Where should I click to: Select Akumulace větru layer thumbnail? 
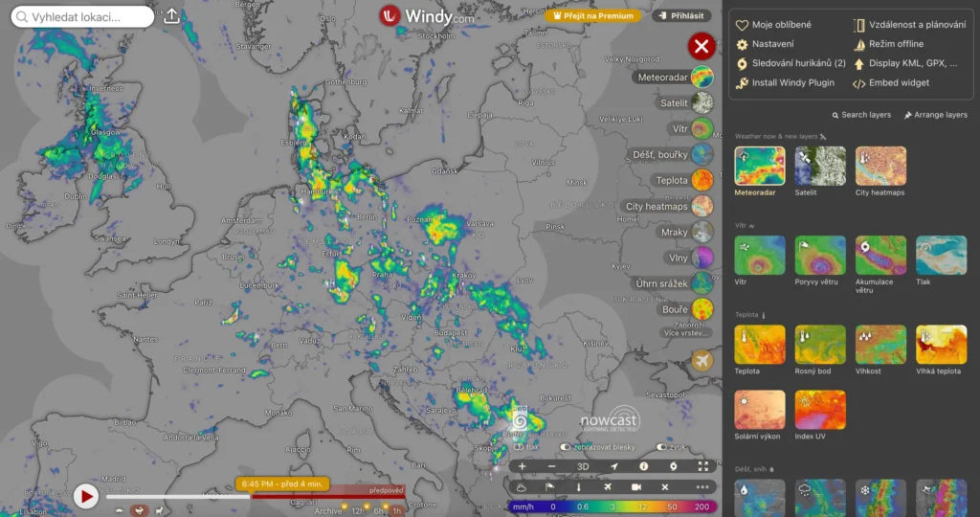pos(880,255)
